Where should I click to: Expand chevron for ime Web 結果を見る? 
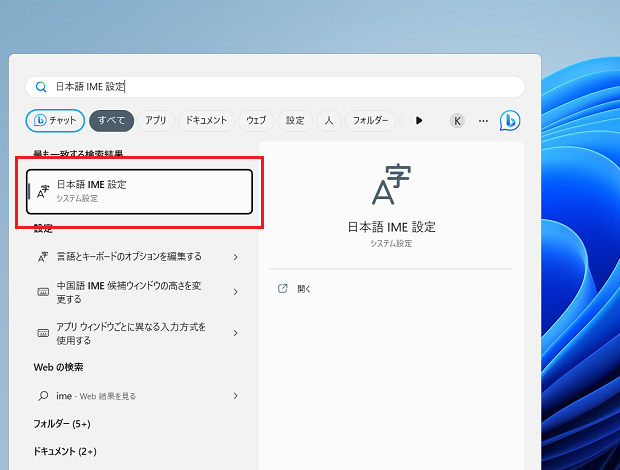point(235,396)
